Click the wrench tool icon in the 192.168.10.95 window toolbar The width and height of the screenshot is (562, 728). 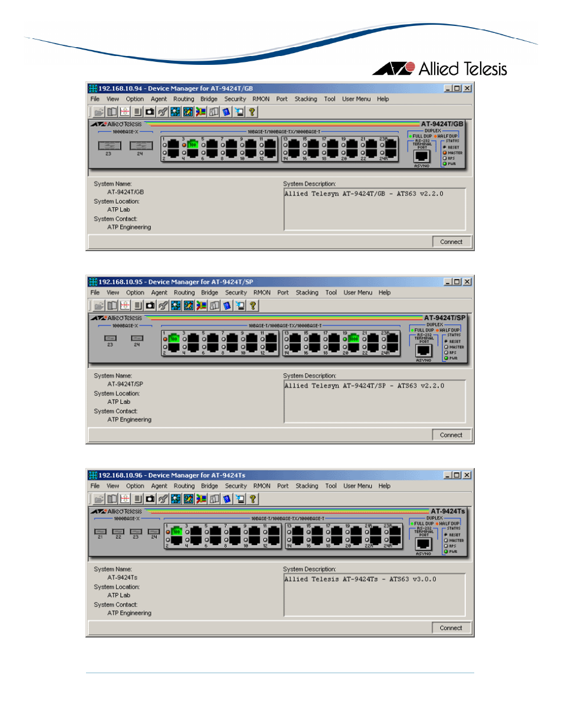tap(163, 305)
